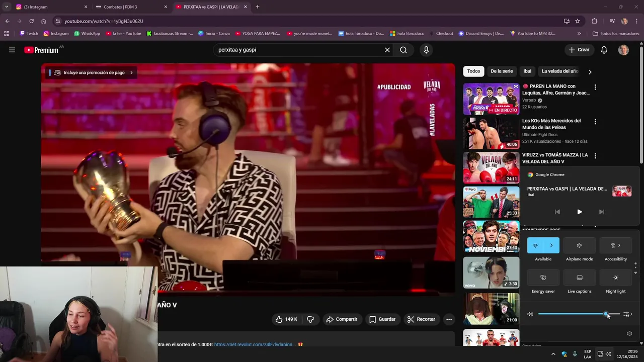Open sound output selector next to volume
The height and width of the screenshot is (362, 644).
coord(627,314)
